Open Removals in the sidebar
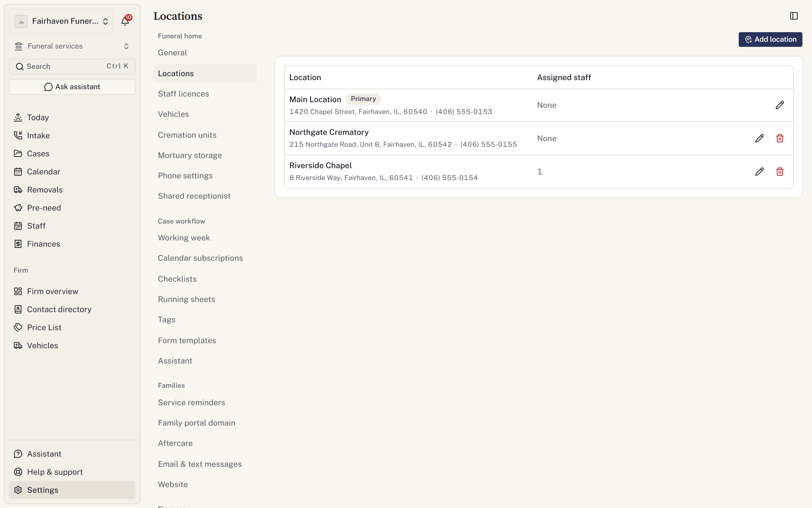 (x=72, y=190)
